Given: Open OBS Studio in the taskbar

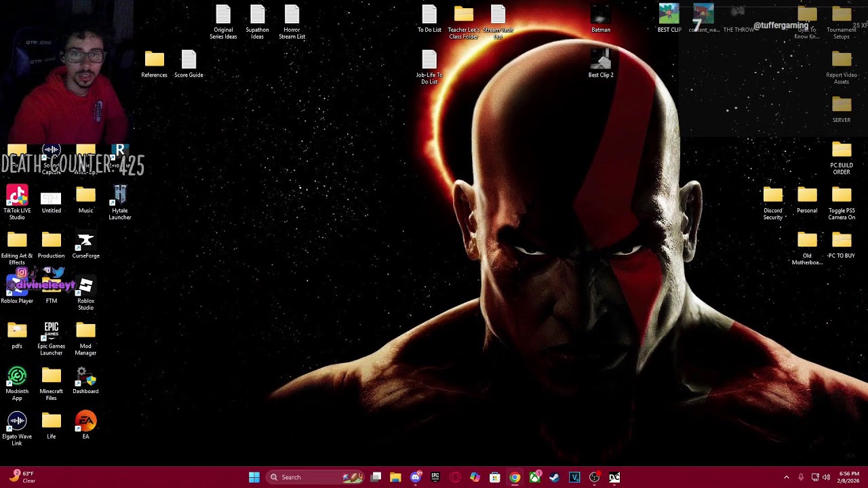Looking at the screenshot, I should (595, 477).
